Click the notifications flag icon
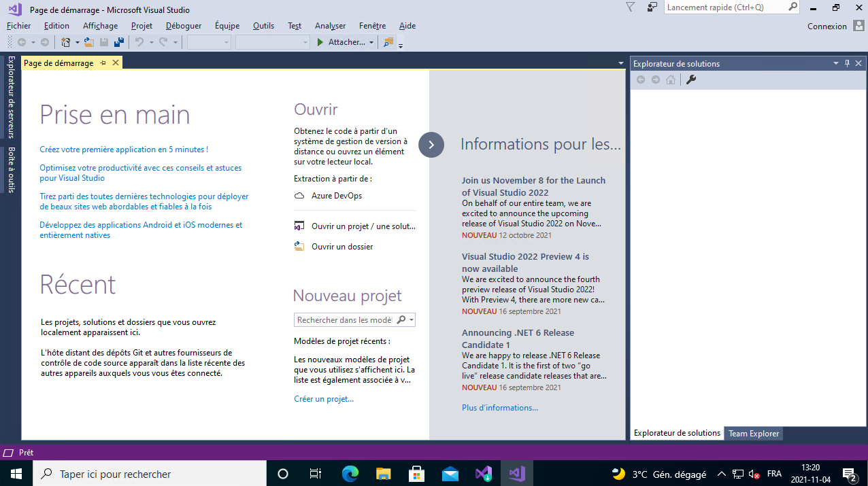 [630, 7]
